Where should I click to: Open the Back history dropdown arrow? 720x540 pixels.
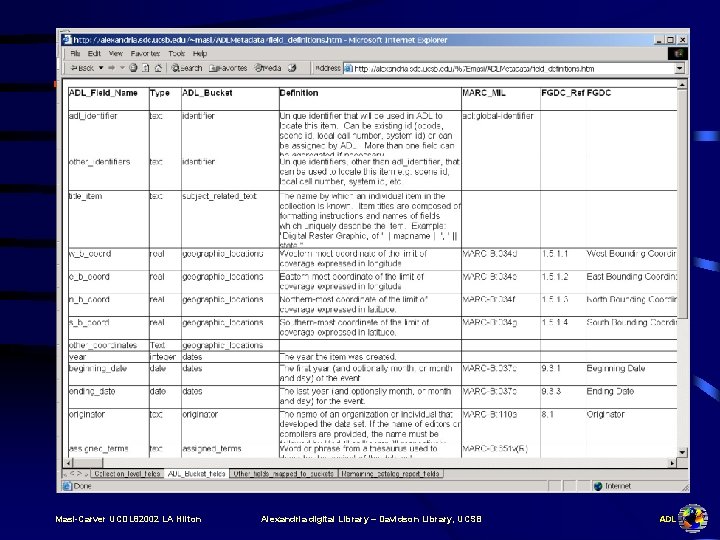click(x=101, y=68)
